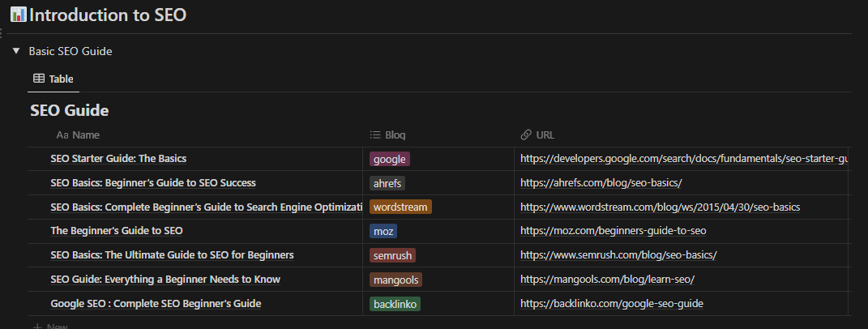Select the brown mangools tag
The height and width of the screenshot is (329, 868).
point(396,280)
